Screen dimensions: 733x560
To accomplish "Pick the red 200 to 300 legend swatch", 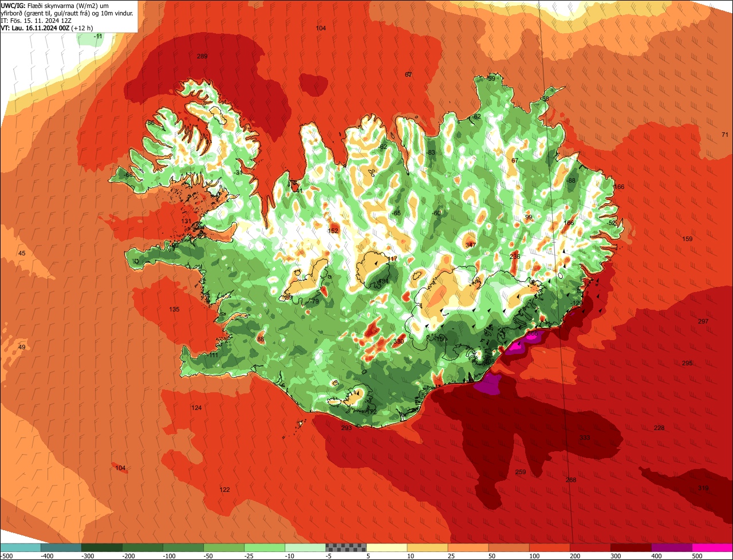I will (590, 547).
